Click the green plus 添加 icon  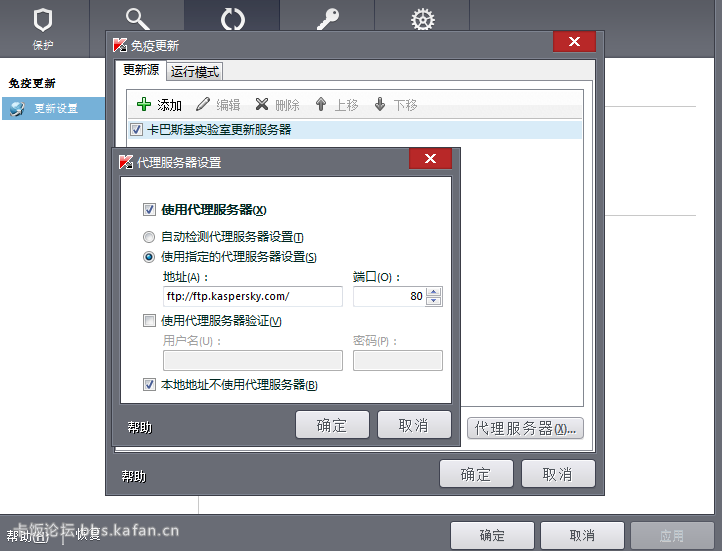[x=144, y=104]
